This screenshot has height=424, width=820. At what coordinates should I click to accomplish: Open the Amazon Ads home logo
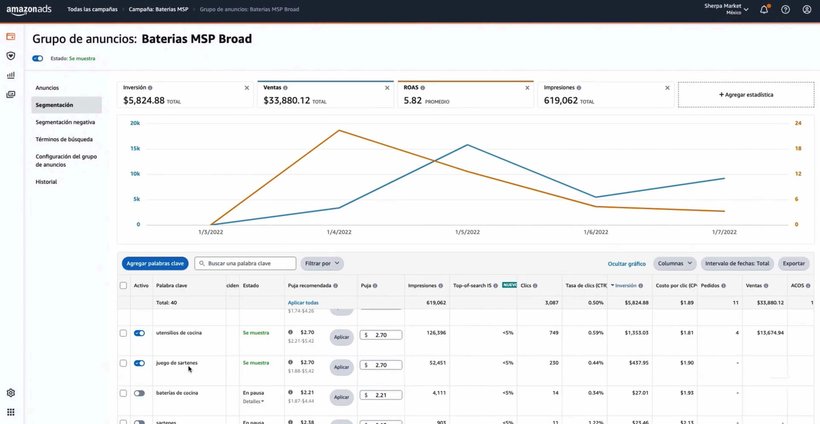click(29, 10)
